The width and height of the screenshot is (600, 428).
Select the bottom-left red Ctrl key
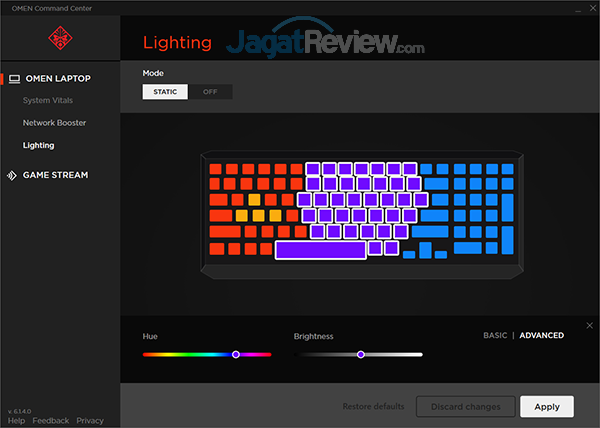pyautogui.click(x=217, y=249)
